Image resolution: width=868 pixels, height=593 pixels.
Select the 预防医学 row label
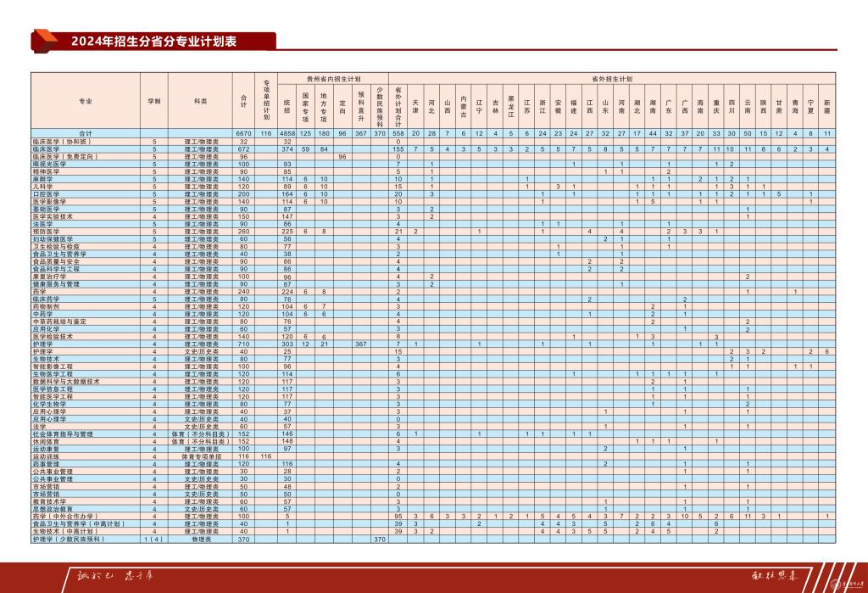tap(46, 232)
